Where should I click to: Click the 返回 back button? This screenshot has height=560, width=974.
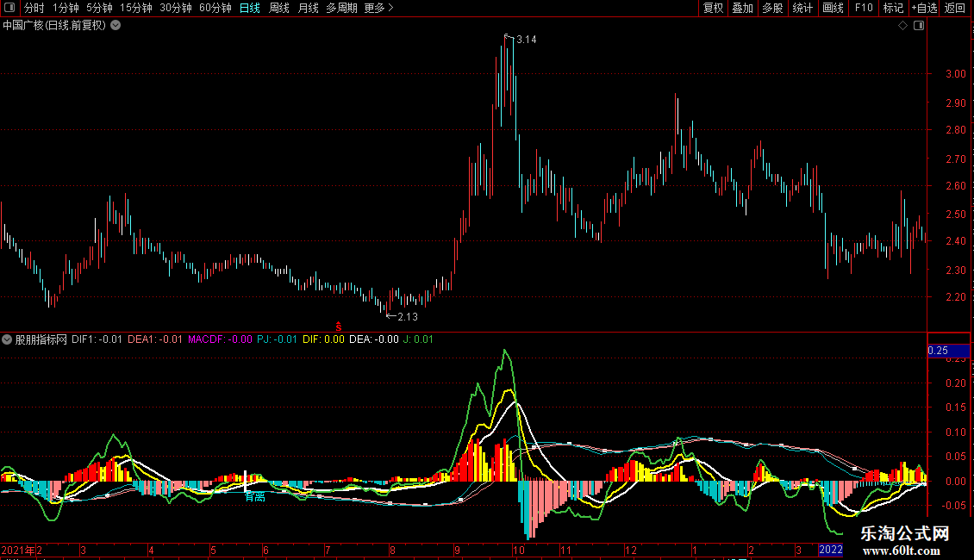(x=955, y=8)
